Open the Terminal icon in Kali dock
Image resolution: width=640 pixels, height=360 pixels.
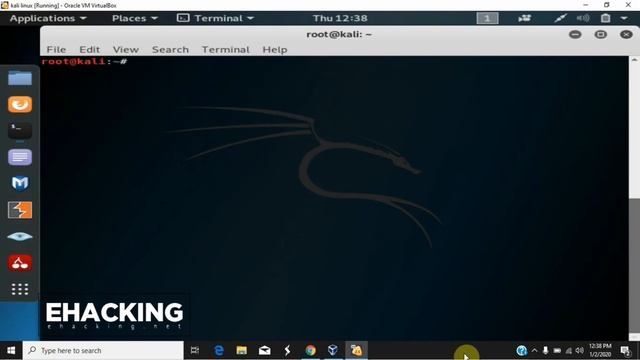point(20,131)
